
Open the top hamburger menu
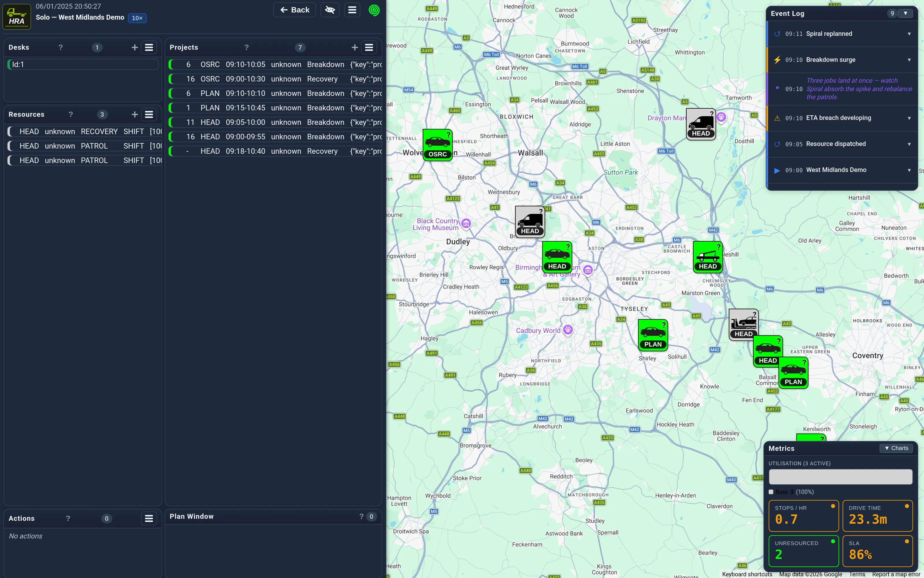tap(352, 10)
